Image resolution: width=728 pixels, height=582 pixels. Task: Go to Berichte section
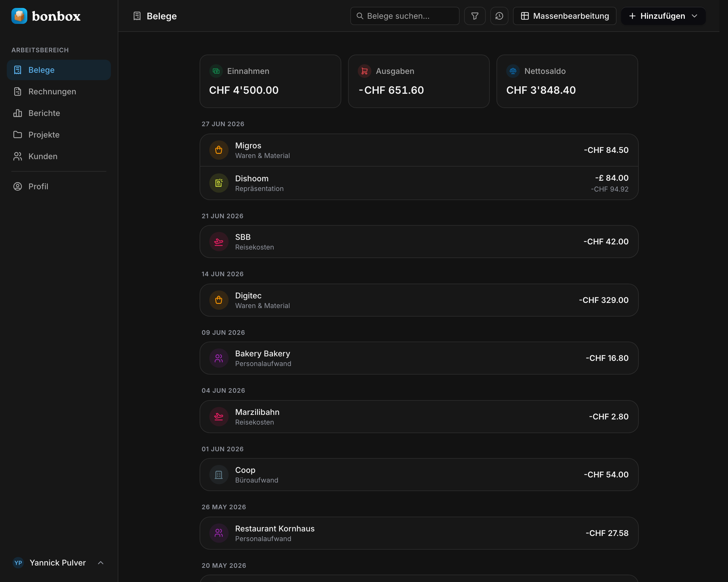(x=59, y=113)
